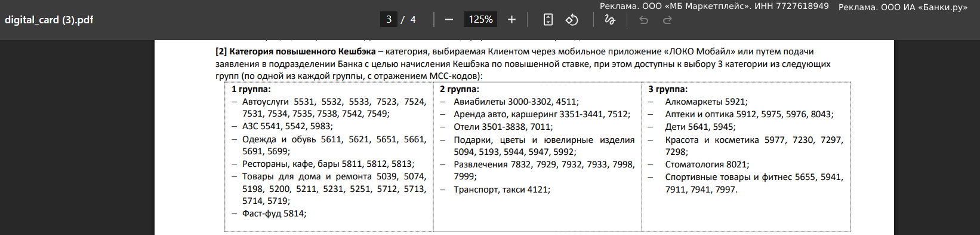This screenshot has width=980, height=235.
Task: Open the МБ Маркетплейс ad label
Action: (714, 6)
